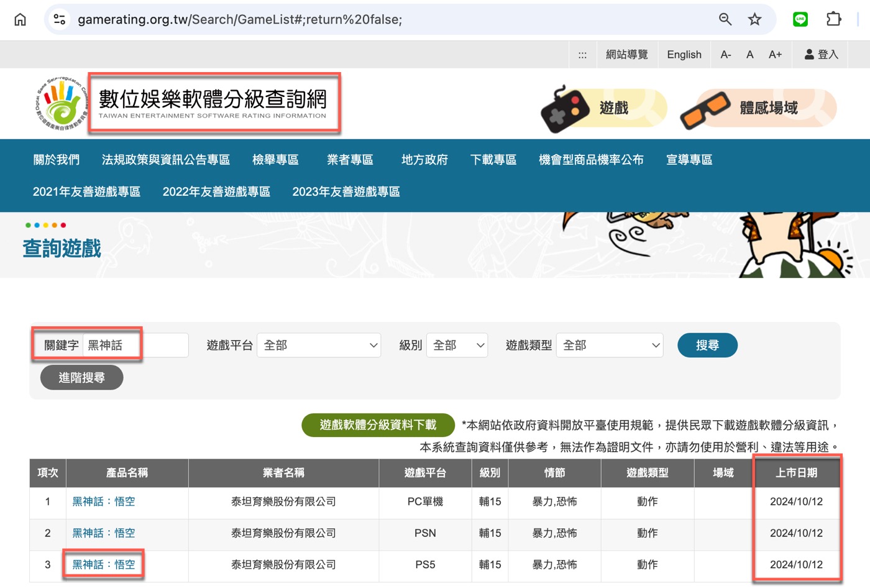Open 地方政府 menu
870x588 pixels.
(x=424, y=160)
